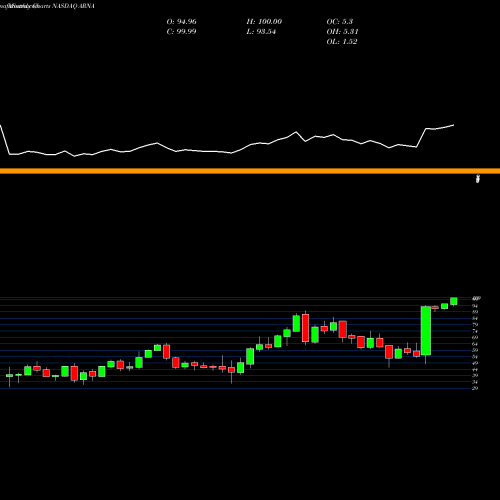This screenshot has height=500, width=500.
Task: Click the 54 price axis label
Action: tap(475, 356)
